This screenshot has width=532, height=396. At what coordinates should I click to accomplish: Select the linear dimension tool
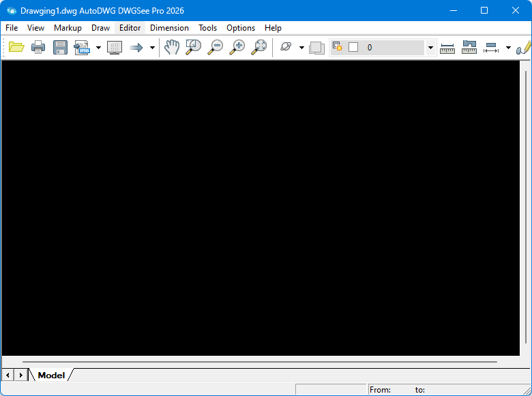[x=491, y=48]
